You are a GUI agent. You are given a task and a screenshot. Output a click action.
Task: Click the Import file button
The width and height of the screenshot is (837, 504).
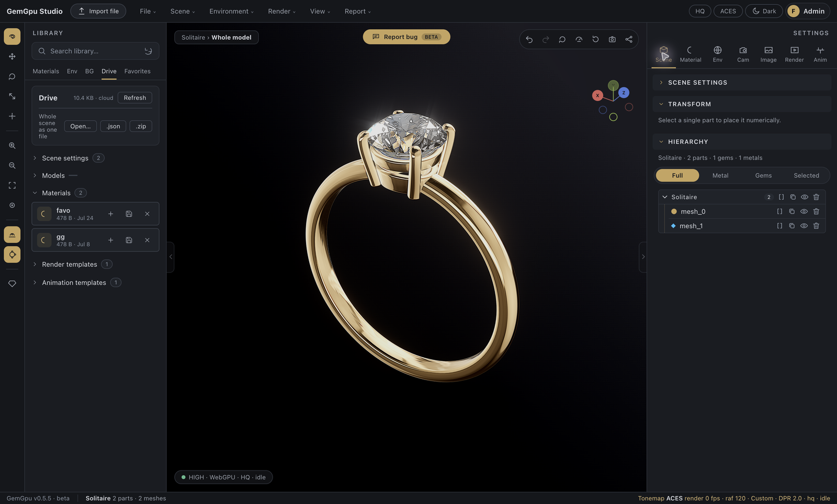[98, 11]
